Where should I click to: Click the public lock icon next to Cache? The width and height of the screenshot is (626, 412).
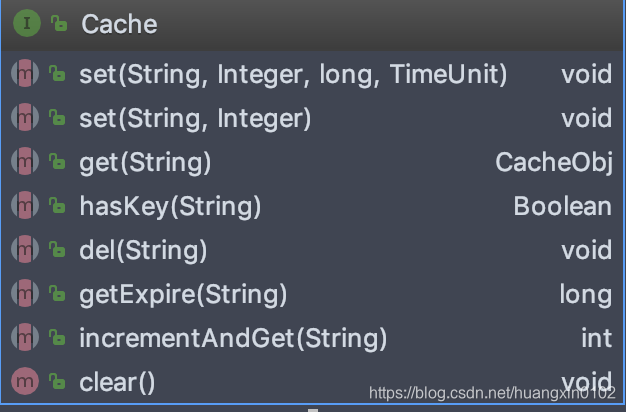coord(59,24)
